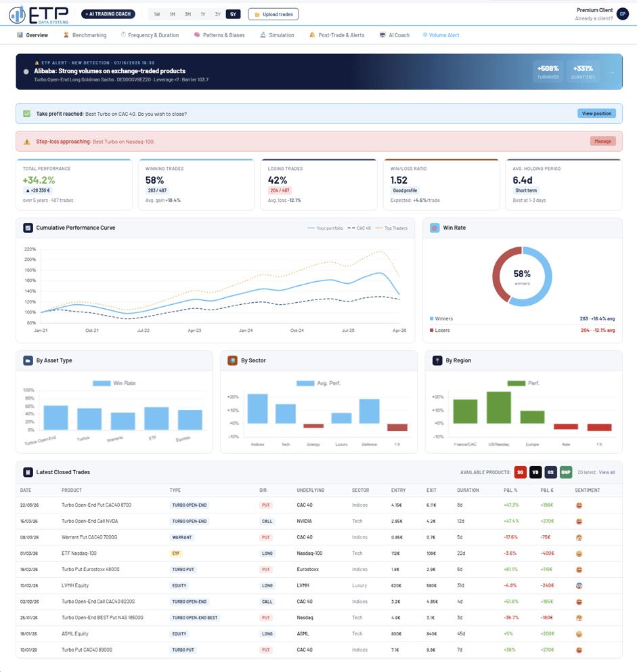The image size is (637, 672).
Task: Toggle the Top Traders legend series
Action: click(391, 228)
